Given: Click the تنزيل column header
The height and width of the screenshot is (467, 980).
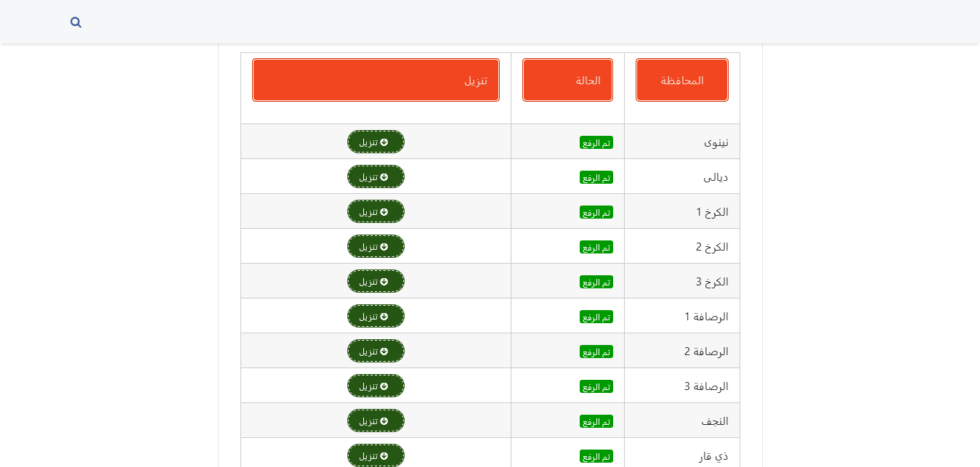Looking at the screenshot, I should click(x=376, y=80).
